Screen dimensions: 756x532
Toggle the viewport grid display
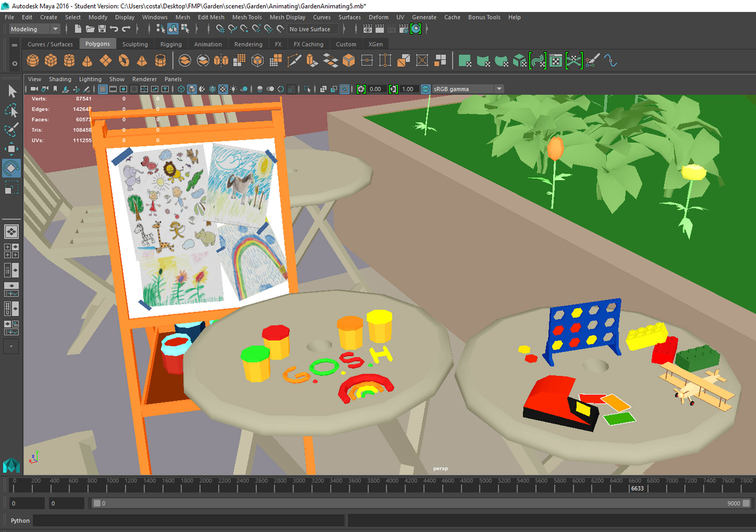[x=102, y=89]
